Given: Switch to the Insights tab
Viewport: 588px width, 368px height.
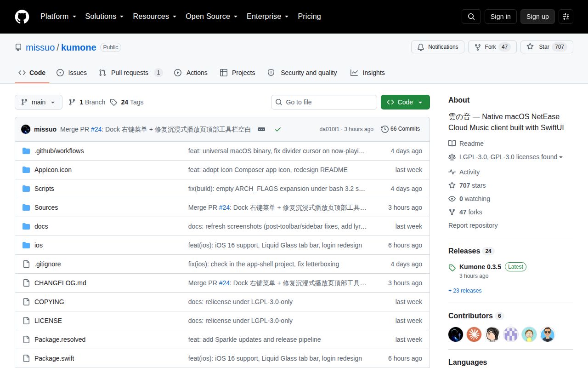Looking at the screenshot, I should point(367,73).
